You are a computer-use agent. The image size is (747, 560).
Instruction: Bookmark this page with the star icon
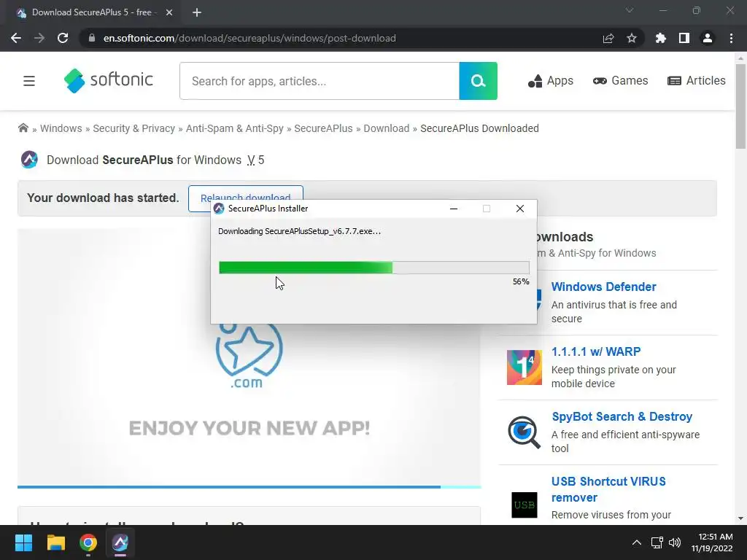[632, 38]
